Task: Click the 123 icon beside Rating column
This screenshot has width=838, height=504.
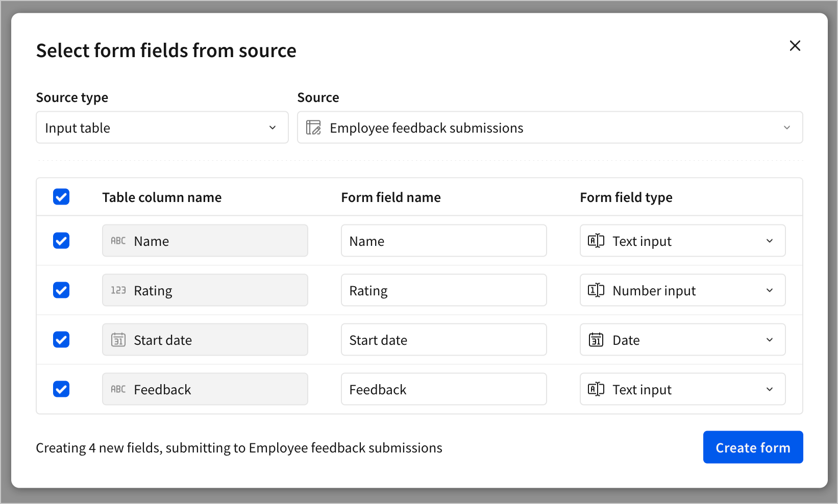Action: 118,290
